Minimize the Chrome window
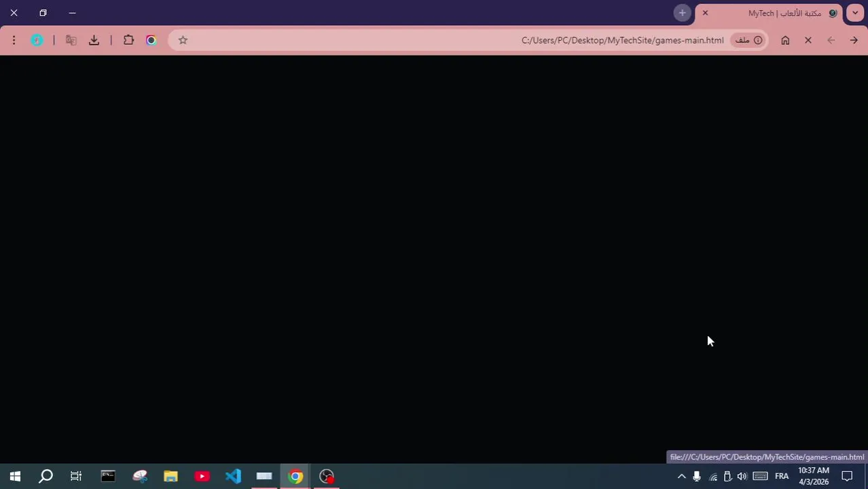 coord(72,13)
